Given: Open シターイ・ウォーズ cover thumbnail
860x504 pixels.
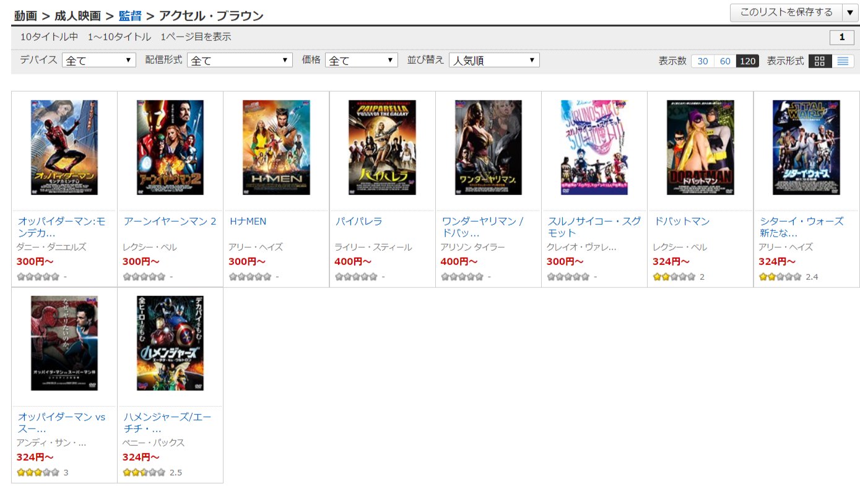Looking at the screenshot, I should click(x=806, y=147).
